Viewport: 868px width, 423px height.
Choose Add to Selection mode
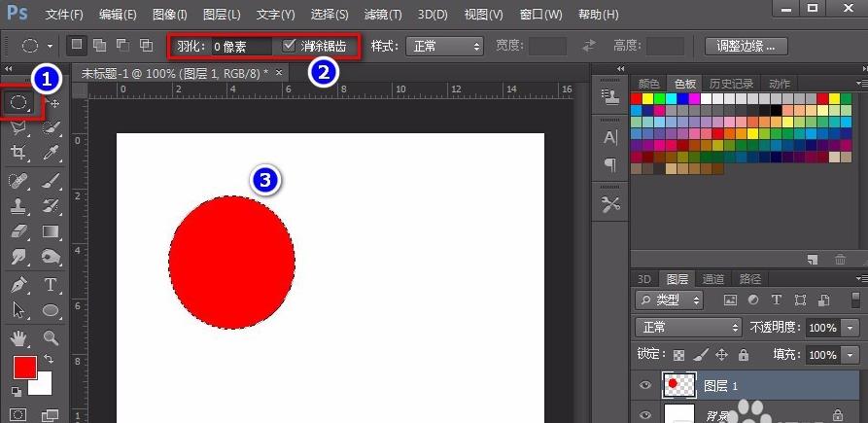99,46
